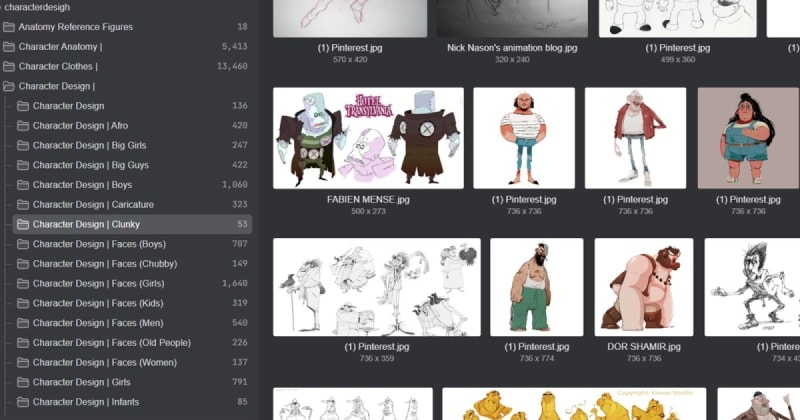Click Nick Nason's animation blog.jpg file name
This screenshot has height=420, width=800.
point(513,48)
